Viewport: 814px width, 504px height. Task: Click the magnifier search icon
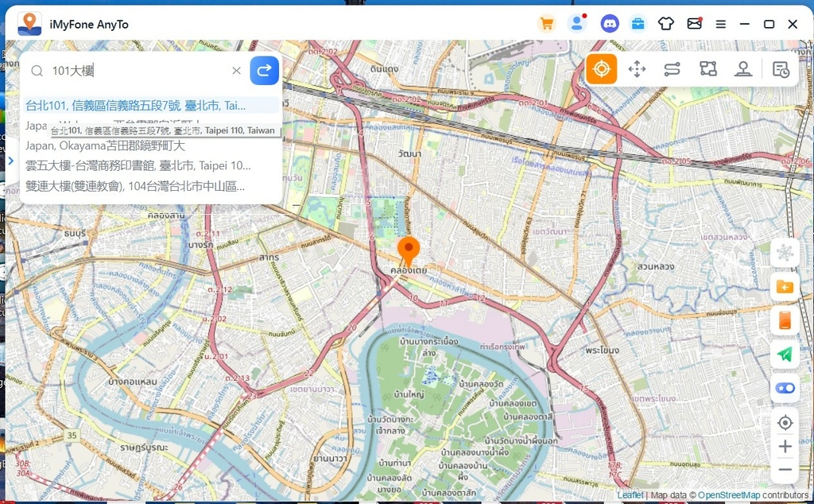(37, 71)
